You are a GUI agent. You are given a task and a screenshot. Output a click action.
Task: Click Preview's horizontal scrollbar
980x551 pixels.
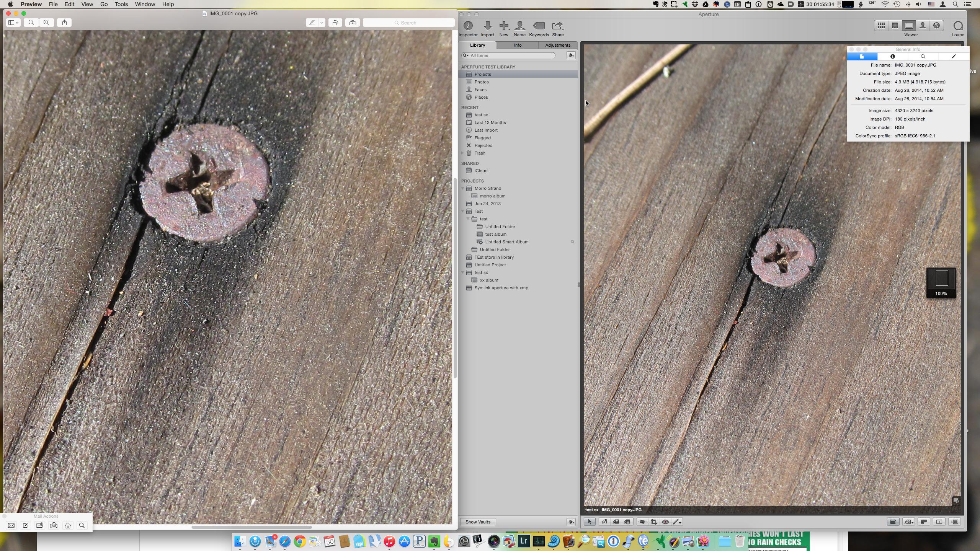[252, 527]
